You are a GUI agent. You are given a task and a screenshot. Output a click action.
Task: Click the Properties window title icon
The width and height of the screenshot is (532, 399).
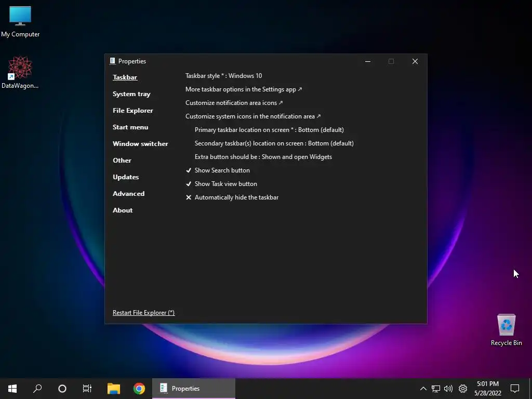113,61
